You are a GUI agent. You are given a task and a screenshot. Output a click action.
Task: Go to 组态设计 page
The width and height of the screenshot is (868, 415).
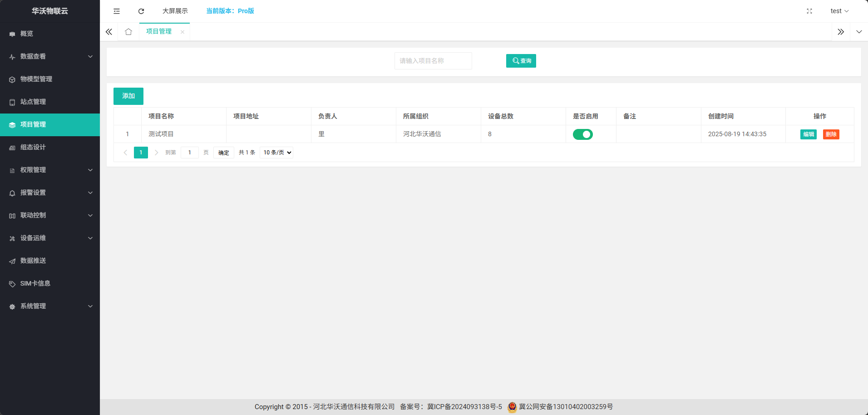[x=33, y=147]
